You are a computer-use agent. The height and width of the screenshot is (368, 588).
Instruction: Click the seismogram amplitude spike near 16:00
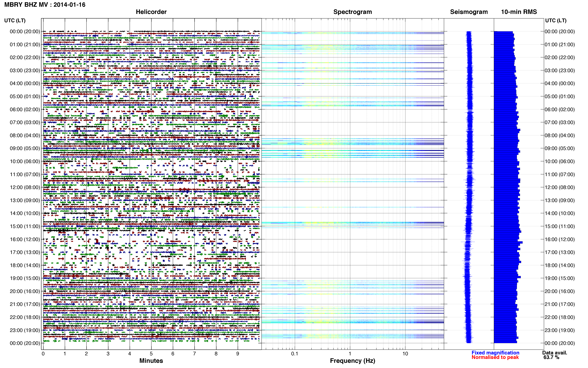[468, 242]
